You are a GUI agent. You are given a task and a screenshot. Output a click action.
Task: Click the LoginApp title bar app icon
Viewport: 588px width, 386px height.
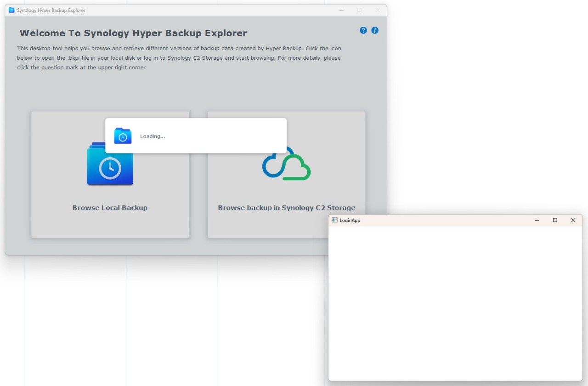click(x=334, y=221)
